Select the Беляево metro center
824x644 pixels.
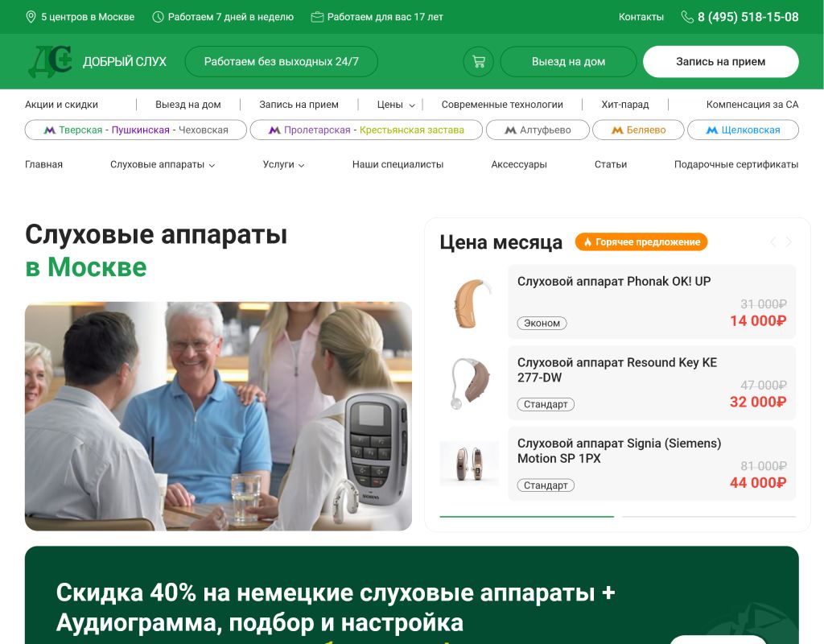638,130
